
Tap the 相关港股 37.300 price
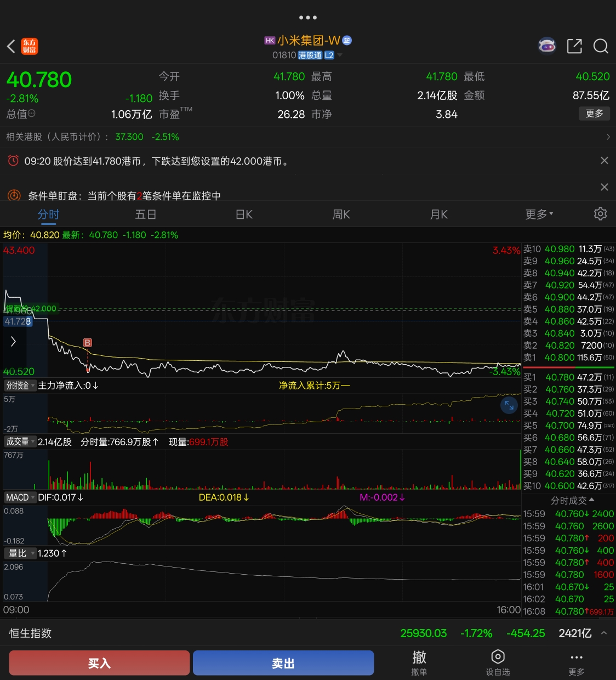129,137
